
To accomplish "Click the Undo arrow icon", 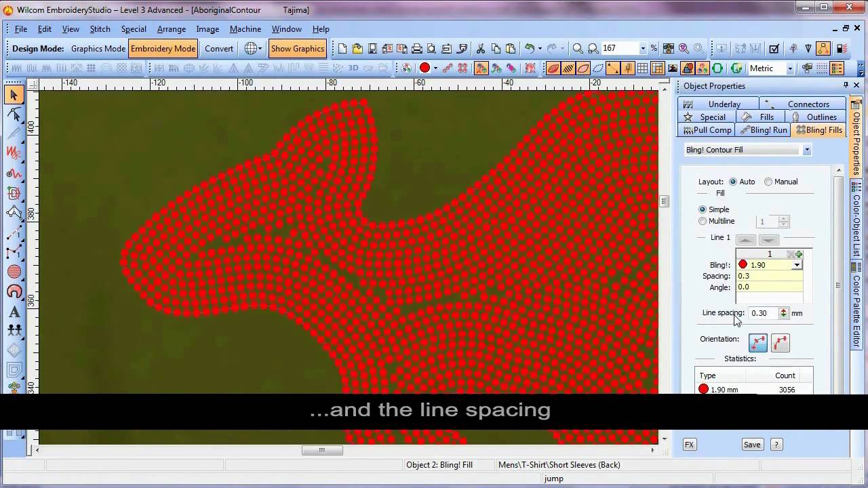I will [530, 48].
